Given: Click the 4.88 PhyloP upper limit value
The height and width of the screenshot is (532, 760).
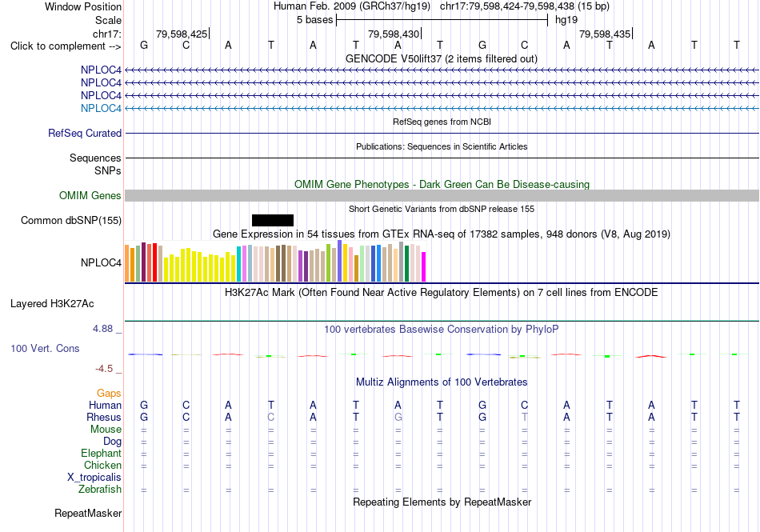Looking at the screenshot, I should 102,329.
